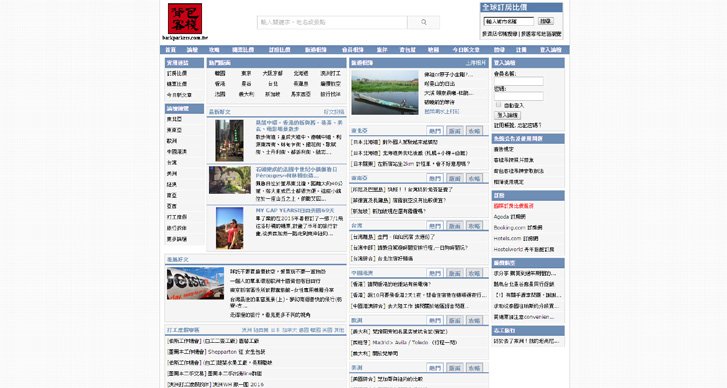Open the Booking.com booking link
Viewport: 727px width, 388px height.
click(517, 228)
